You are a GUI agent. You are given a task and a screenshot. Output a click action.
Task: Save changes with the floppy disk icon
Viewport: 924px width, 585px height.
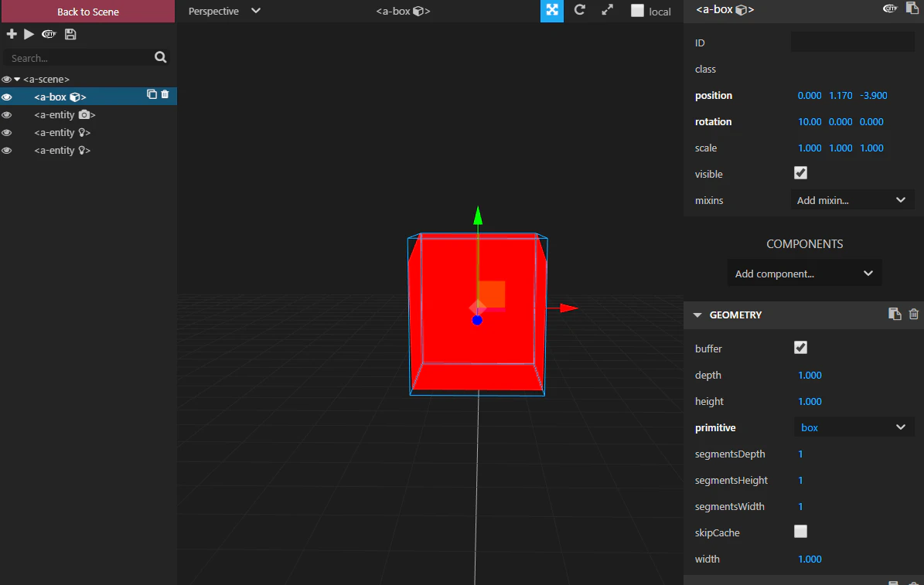(70, 34)
